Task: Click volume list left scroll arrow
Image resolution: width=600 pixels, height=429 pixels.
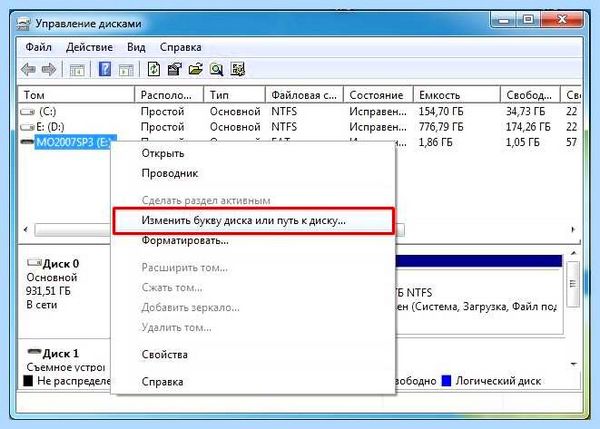Action: 26,230
